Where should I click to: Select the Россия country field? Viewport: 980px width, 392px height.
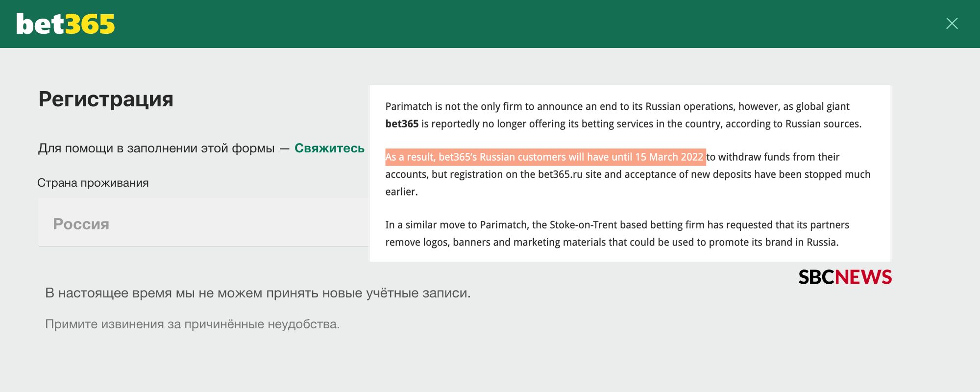pos(203,223)
